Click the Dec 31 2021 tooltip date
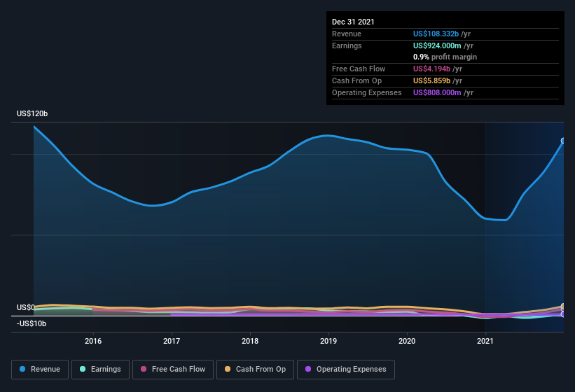575x392 pixels. coord(353,22)
